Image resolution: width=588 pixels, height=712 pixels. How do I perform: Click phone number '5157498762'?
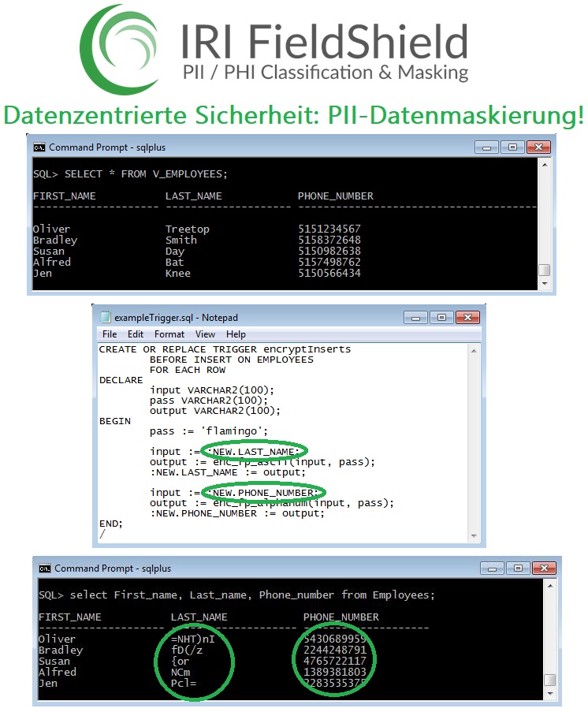(329, 262)
